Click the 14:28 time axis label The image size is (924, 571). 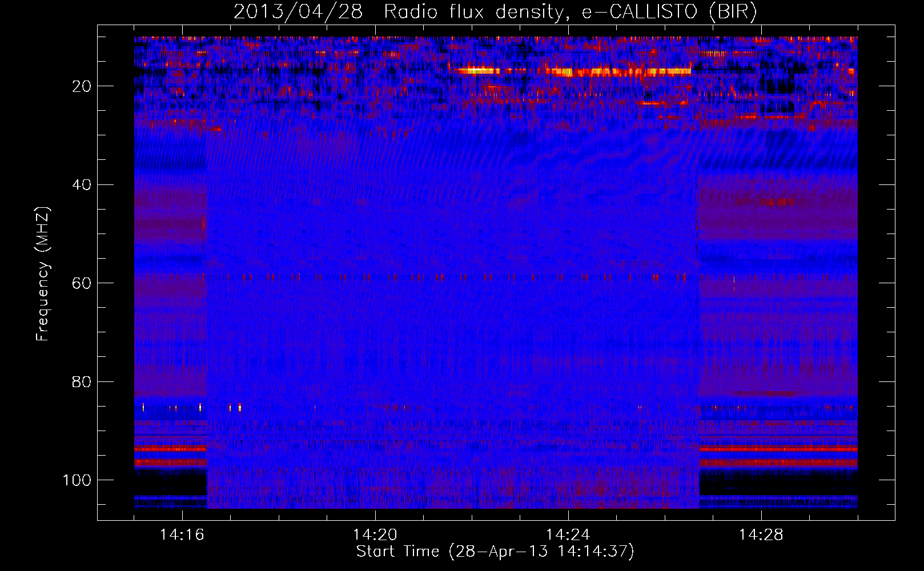pyautogui.click(x=761, y=534)
